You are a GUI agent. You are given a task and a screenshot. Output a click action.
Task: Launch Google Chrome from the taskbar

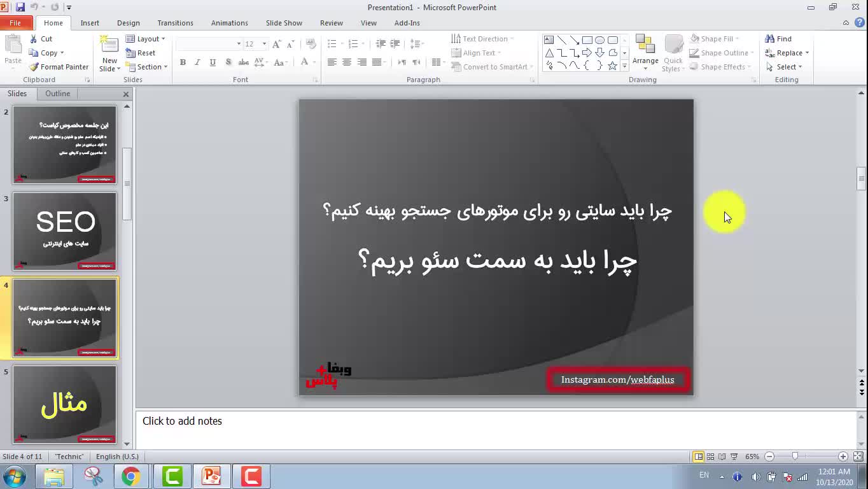[x=131, y=476]
